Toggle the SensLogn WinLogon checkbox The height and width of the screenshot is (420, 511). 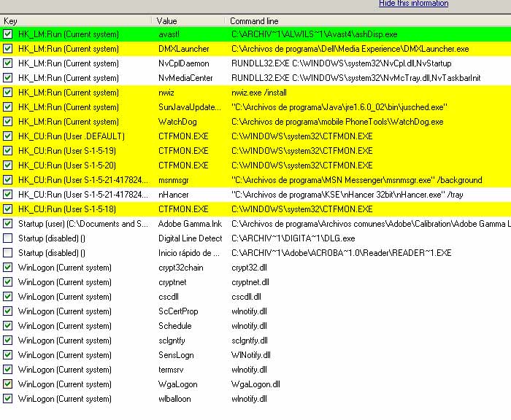7,355
